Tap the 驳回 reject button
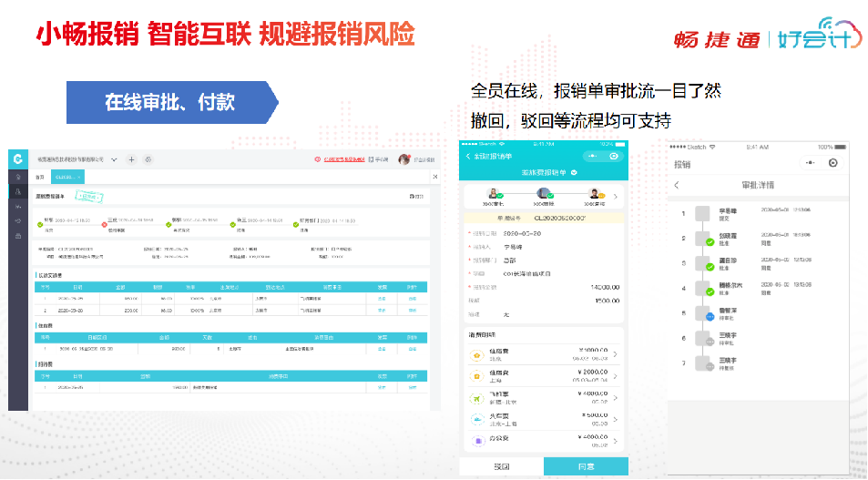 pos(501,465)
